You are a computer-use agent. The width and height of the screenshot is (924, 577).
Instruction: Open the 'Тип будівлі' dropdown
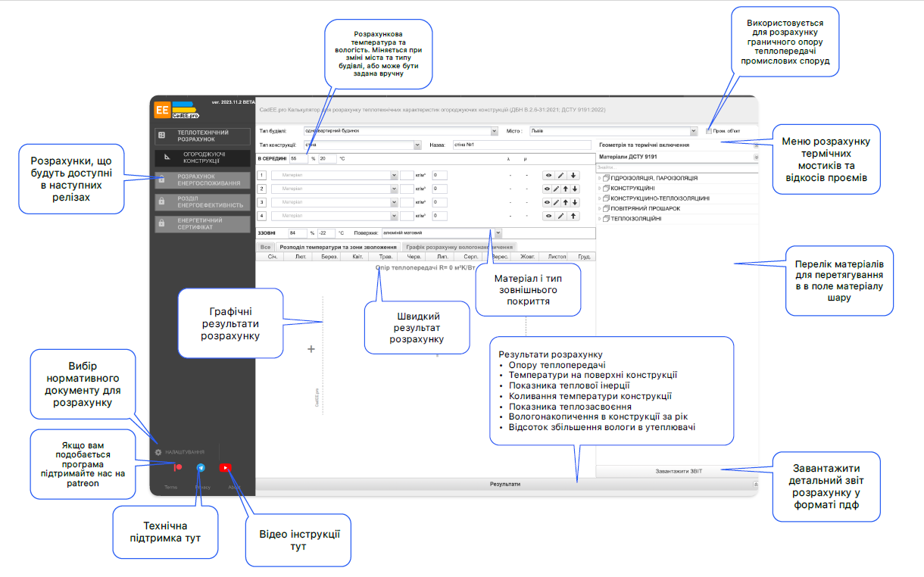tap(494, 131)
